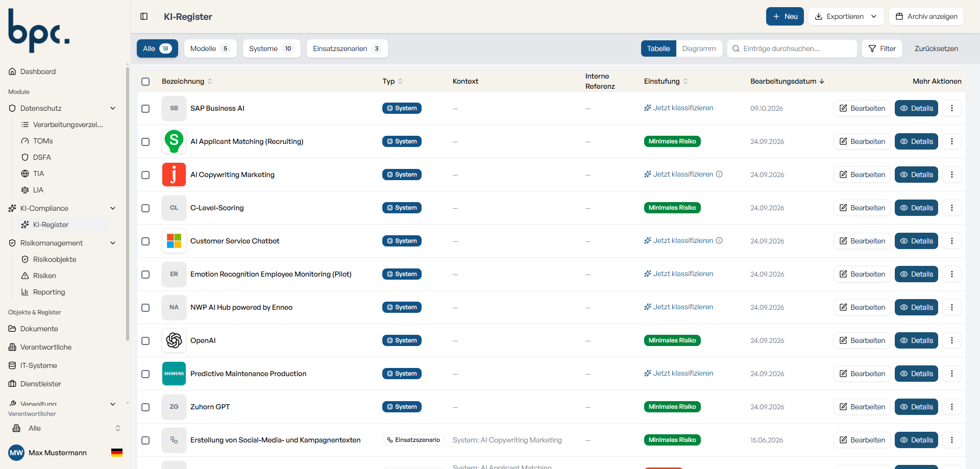Check the SAP Business AI row checkbox
980x469 pixels.
click(145, 109)
